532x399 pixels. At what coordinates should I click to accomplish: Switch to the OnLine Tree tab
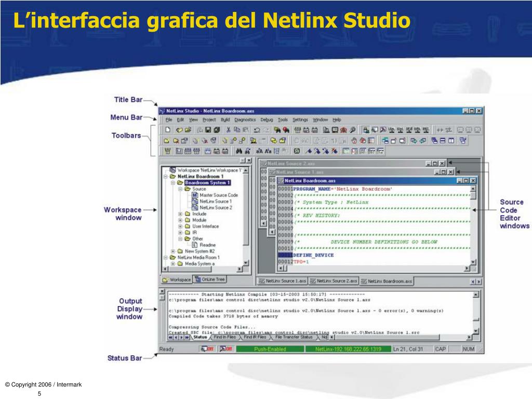pyautogui.click(x=210, y=279)
